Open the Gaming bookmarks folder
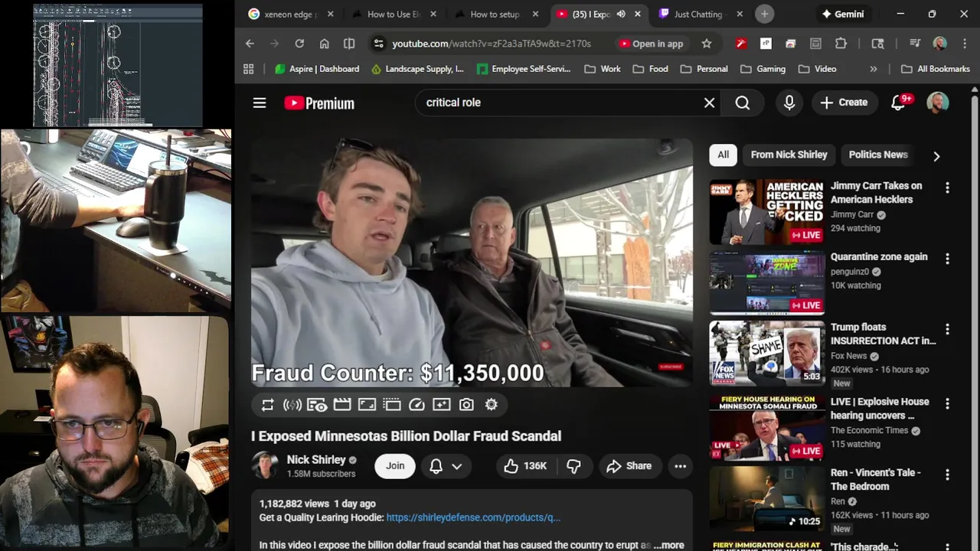 (763, 69)
